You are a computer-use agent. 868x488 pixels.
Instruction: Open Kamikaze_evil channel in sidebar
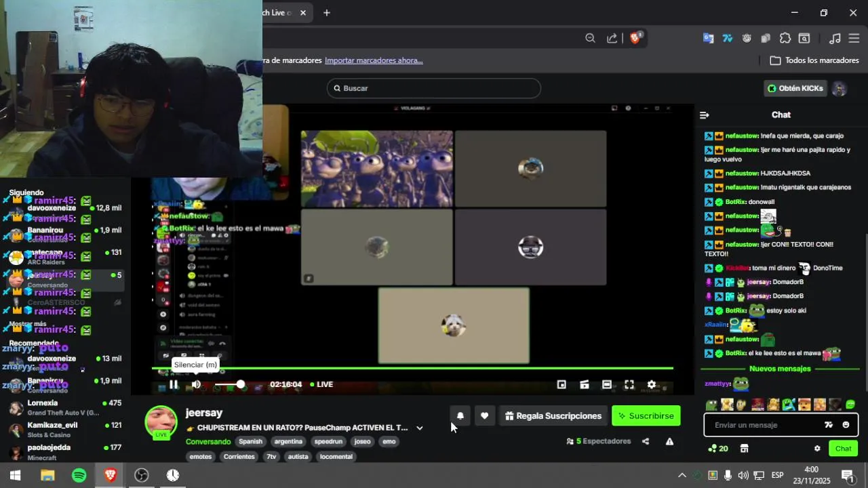pyautogui.click(x=64, y=430)
